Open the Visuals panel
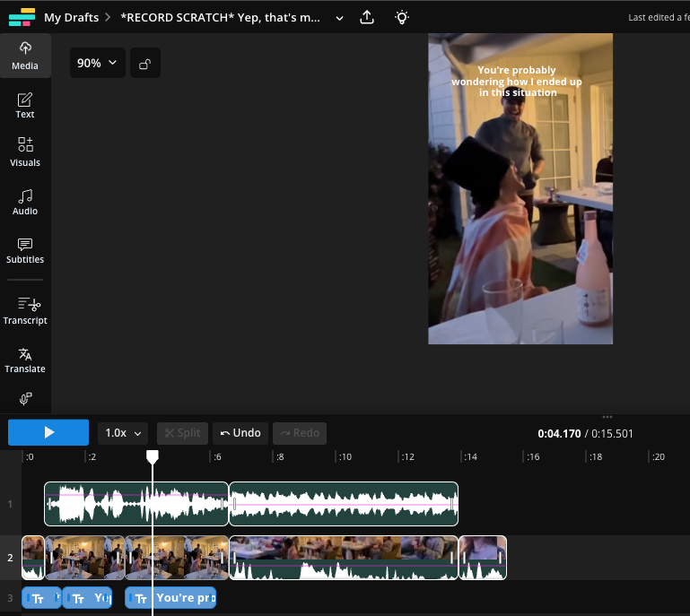Image resolution: width=690 pixels, height=616 pixels. pos(25,152)
